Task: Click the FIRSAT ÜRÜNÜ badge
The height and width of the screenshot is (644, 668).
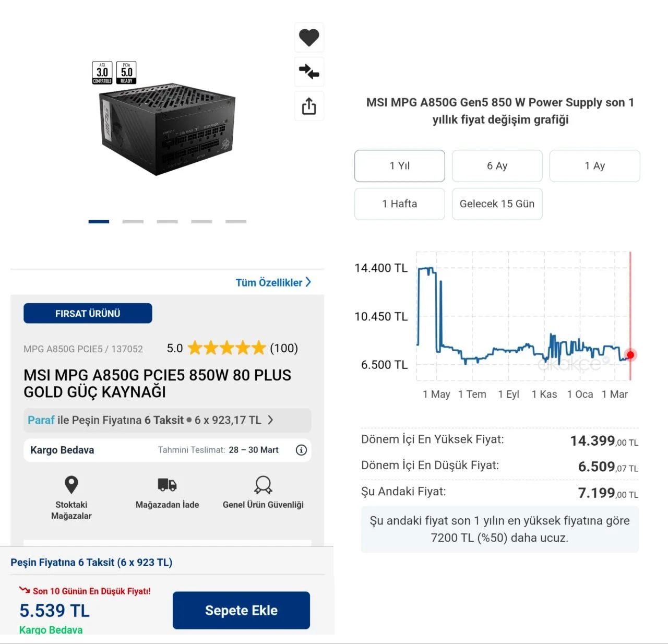Action: 88,313
